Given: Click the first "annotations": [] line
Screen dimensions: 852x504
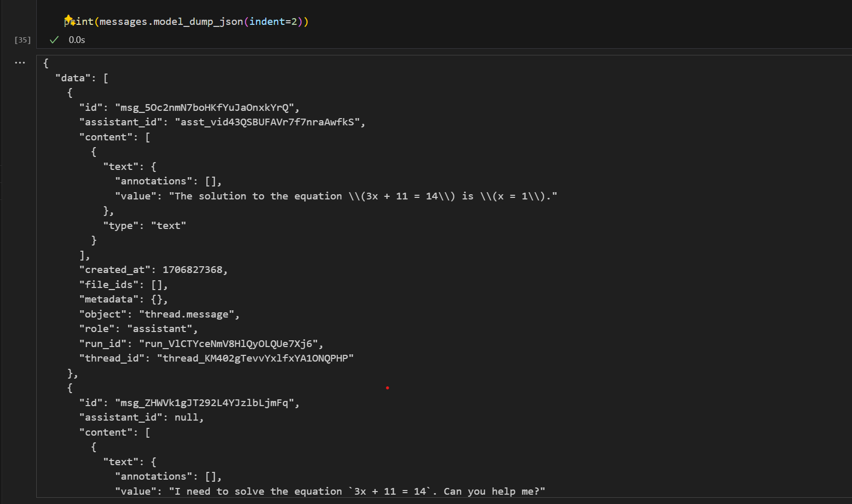Looking at the screenshot, I should tap(168, 181).
